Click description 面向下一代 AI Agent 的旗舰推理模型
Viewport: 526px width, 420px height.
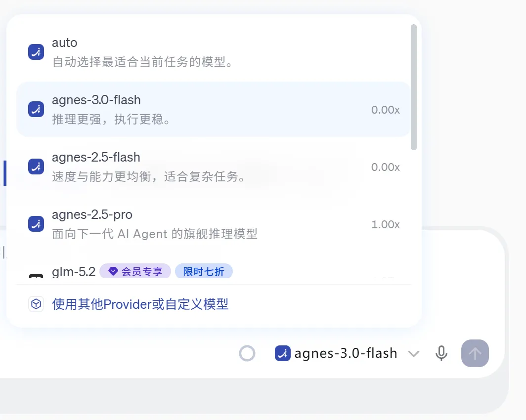pyautogui.click(x=155, y=234)
